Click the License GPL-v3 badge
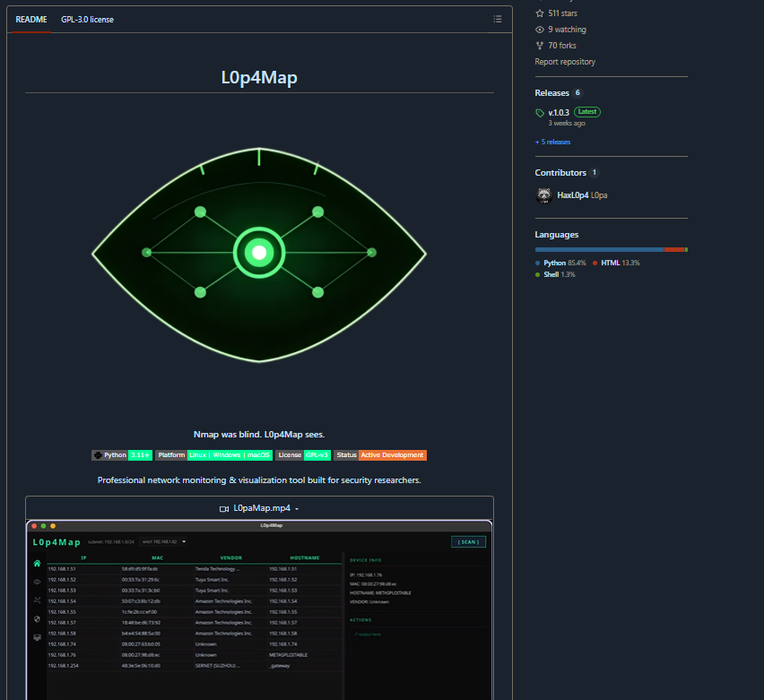764x700 pixels. point(303,455)
